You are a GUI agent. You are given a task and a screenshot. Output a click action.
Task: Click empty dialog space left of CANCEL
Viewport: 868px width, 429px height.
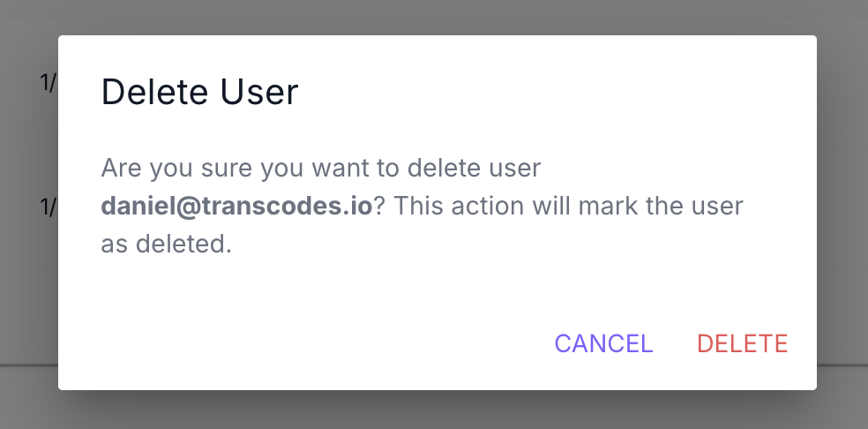point(309,343)
